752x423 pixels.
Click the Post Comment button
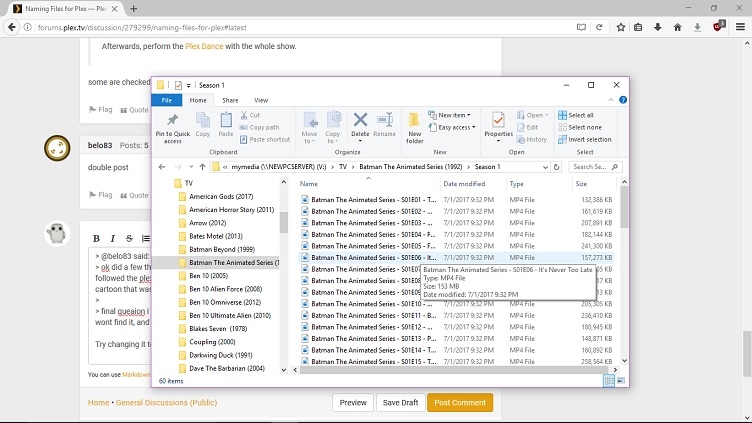[x=460, y=402]
